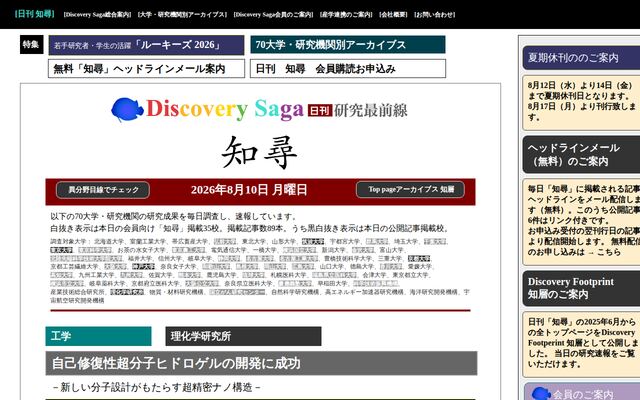
Task: Open Discovery Saga総合案内 in nav bar
Action: coord(97,15)
